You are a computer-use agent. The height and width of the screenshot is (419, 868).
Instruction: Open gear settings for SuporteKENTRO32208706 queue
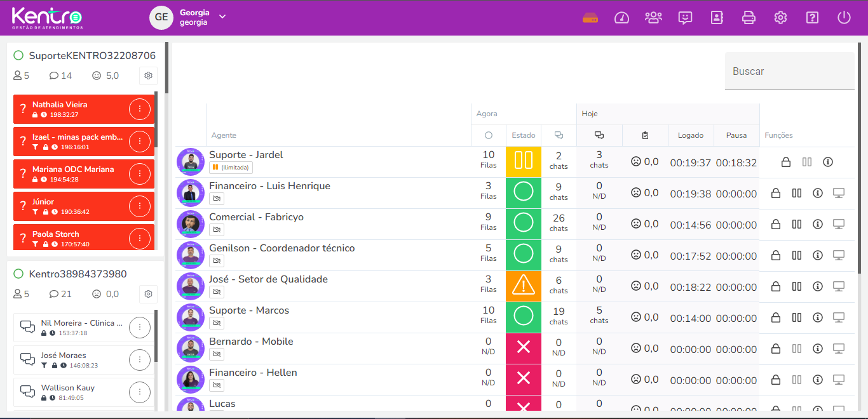(x=148, y=76)
